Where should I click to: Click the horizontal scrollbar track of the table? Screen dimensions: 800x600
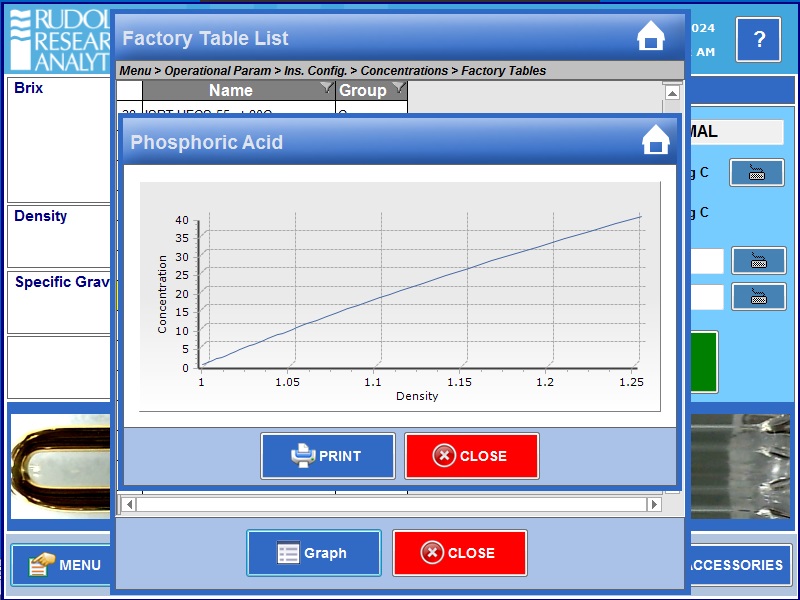click(391, 505)
